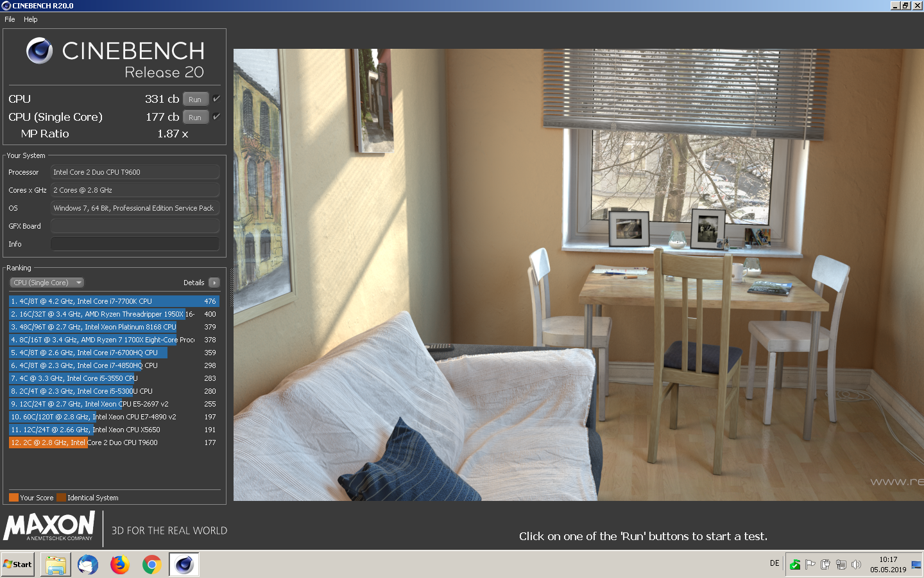Click the power plug tray icon
The height and width of the screenshot is (578, 924).
click(825, 565)
